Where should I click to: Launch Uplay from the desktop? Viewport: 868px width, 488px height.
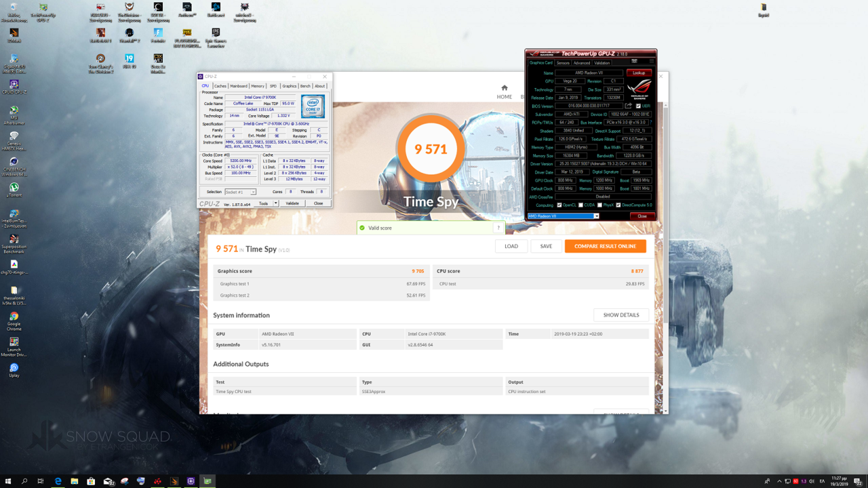point(14,370)
